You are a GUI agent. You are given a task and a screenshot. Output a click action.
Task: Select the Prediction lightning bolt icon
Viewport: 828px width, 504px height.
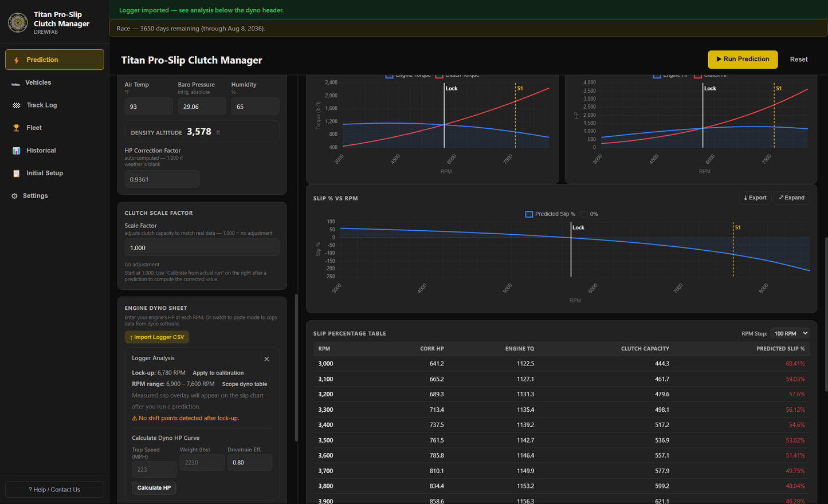(x=17, y=60)
